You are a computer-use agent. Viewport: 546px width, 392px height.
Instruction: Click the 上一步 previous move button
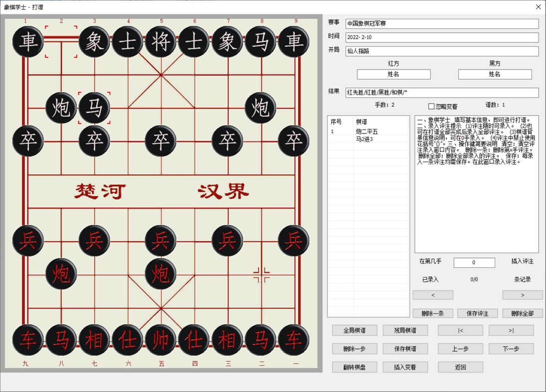coord(460,349)
